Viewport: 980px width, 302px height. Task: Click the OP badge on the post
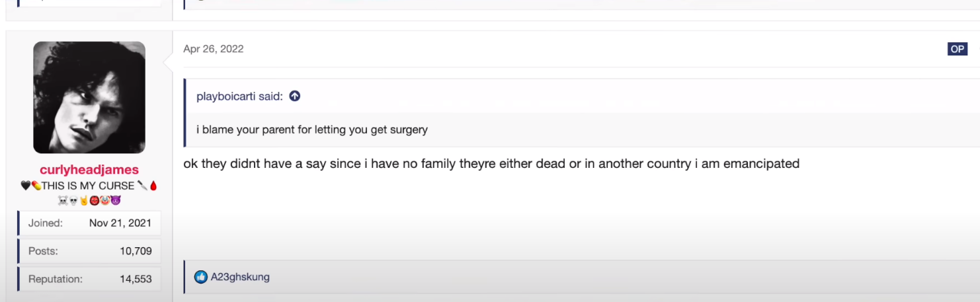pyautogui.click(x=957, y=49)
